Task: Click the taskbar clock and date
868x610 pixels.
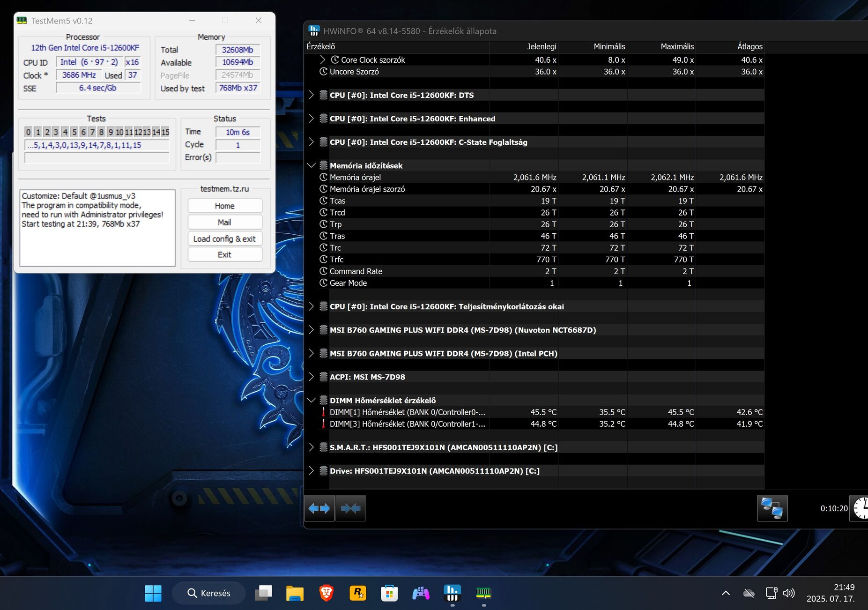Action: [x=831, y=593]
